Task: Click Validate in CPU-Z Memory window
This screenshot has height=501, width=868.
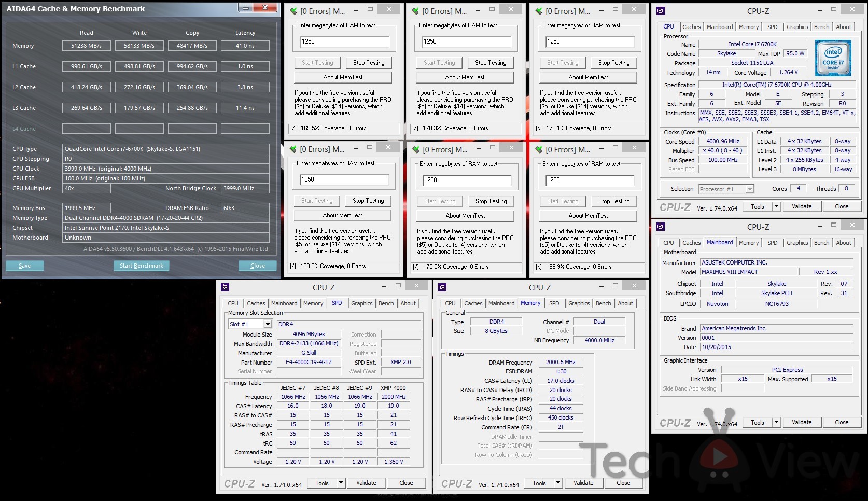Action: pos(583,483)
